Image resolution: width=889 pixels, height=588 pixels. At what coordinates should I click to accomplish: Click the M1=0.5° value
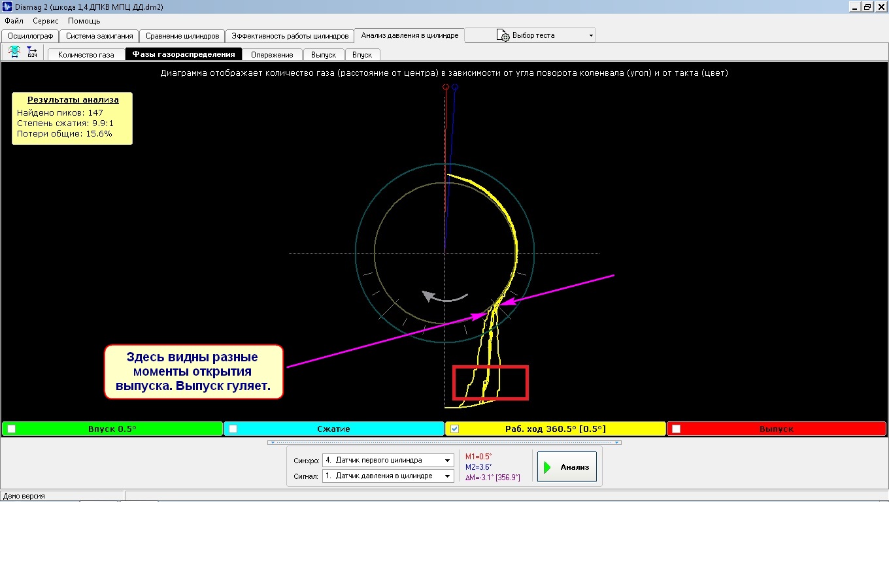[478, 457]
